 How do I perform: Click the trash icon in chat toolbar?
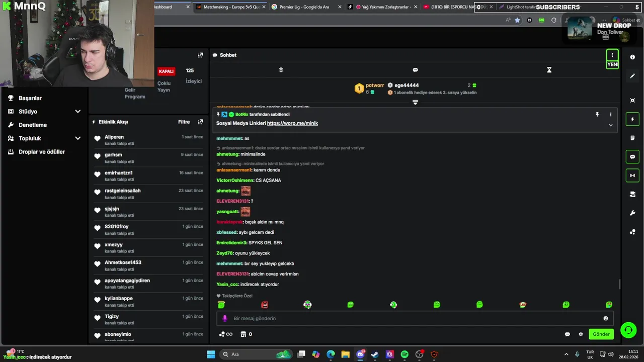coord(281,70)
